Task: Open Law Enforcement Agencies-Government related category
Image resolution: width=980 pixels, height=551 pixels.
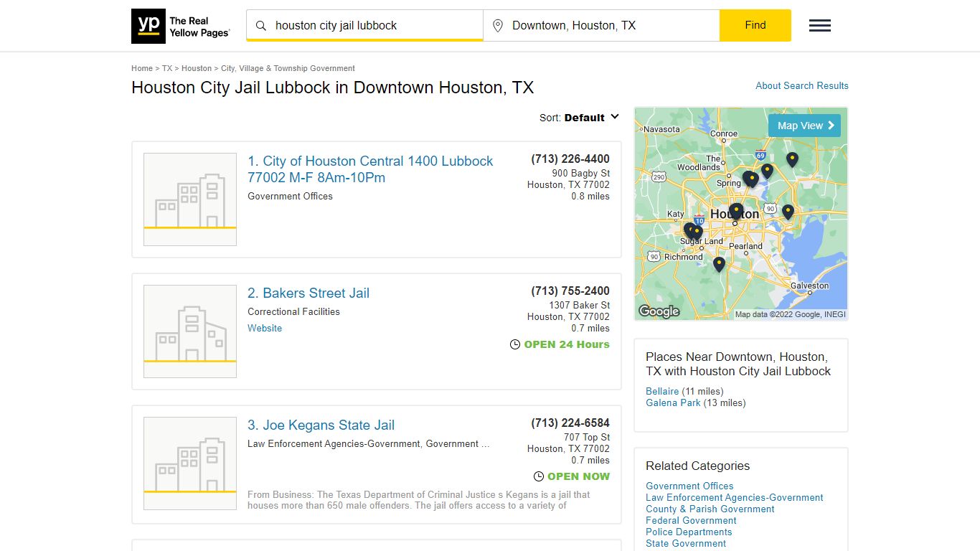Action: coord(735,497)
